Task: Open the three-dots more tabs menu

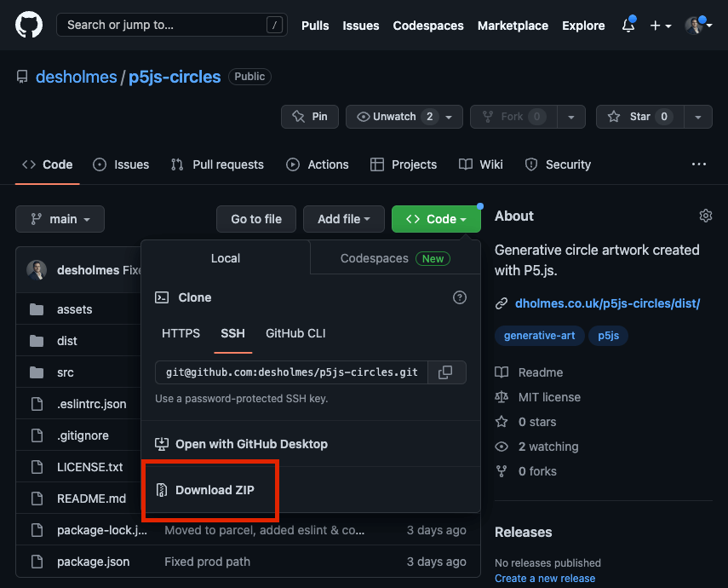Action: click(x=699, y=164)
